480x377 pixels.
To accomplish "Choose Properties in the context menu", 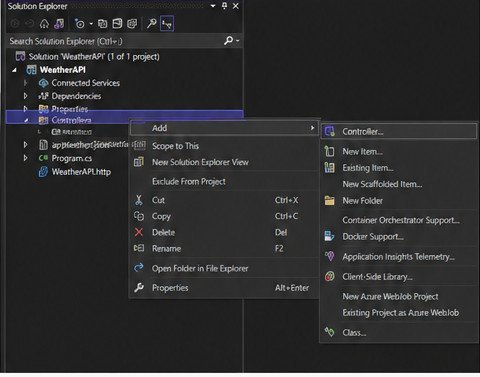I will [x=224, y=288].
